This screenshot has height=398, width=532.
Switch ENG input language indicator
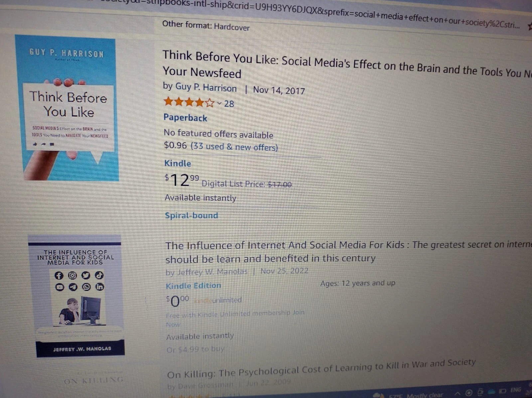click(516, 390)
